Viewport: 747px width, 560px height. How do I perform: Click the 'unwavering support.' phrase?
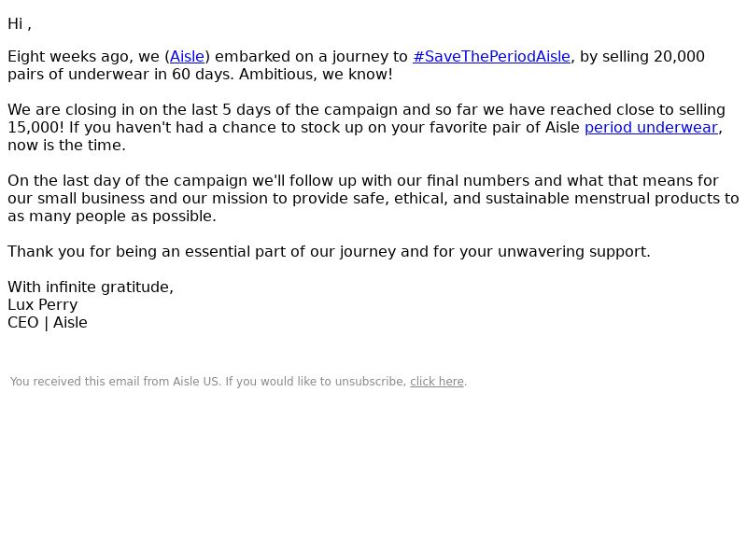[574, 251]
